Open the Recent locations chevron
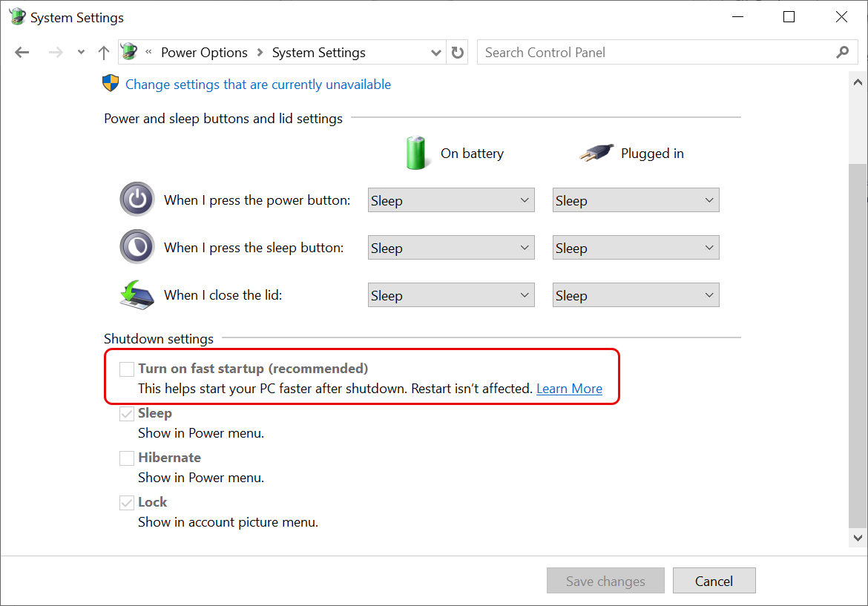Image resolution: width=868 pixels, height=606 pixels. point(81,53)
